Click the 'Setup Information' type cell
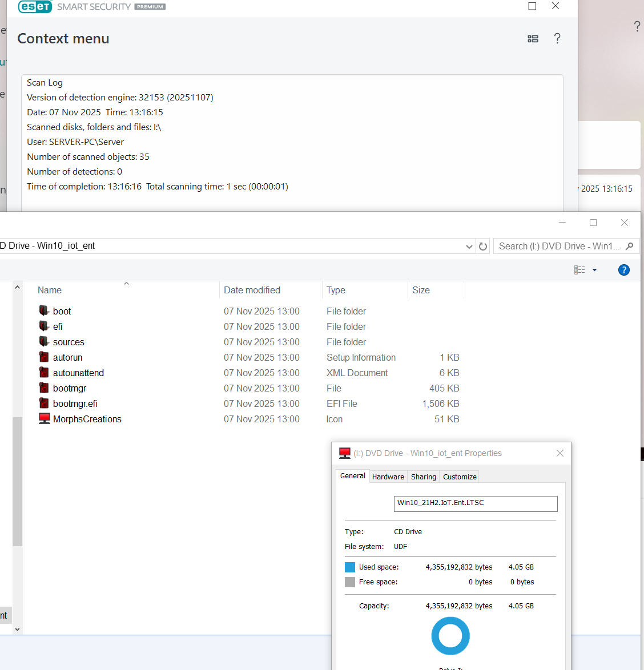Viewport: 644px width, 670px height. click(361, 357)
